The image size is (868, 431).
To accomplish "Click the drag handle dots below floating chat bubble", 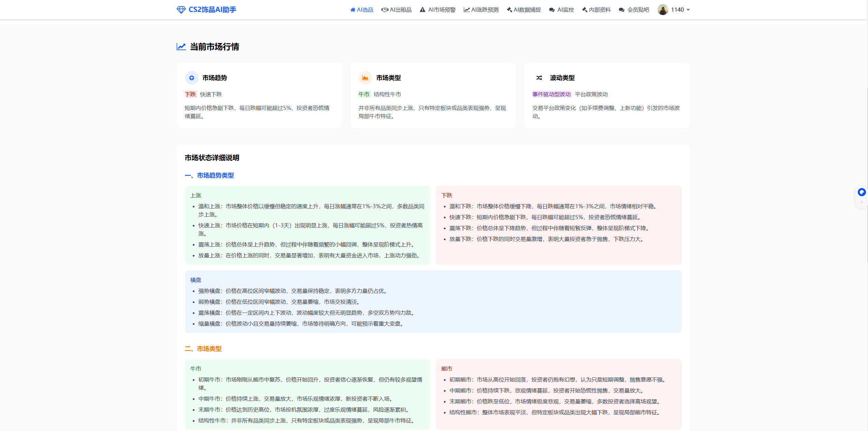I will pos(862,202).
